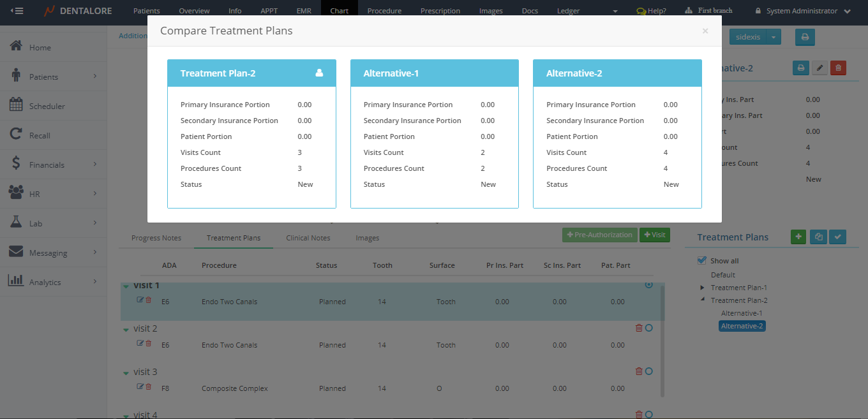The height and width of the screenshot is (419, 868).
Task: Switch to the Clinical Notes tab
Action: point(308,238)
